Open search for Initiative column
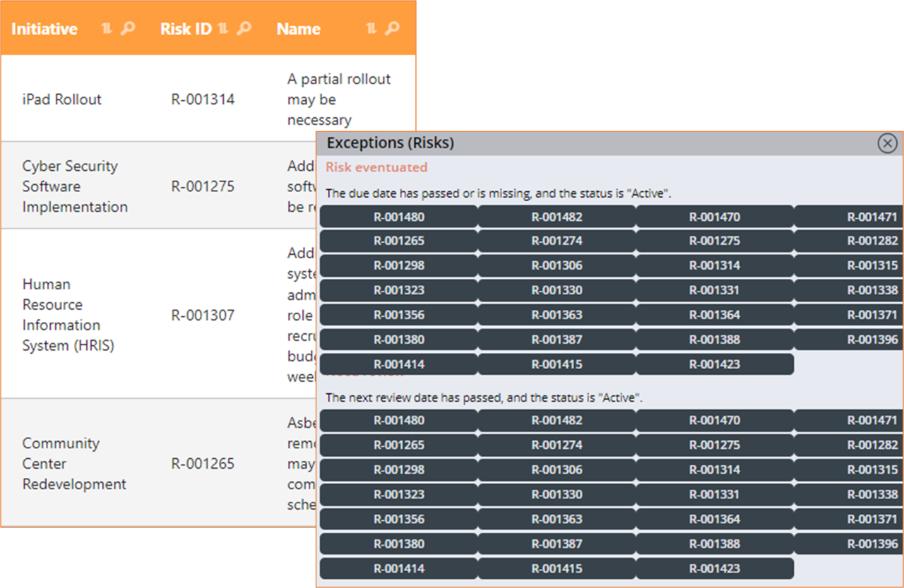The width and height of the screenshot is (904, 588). pos(127,29)
